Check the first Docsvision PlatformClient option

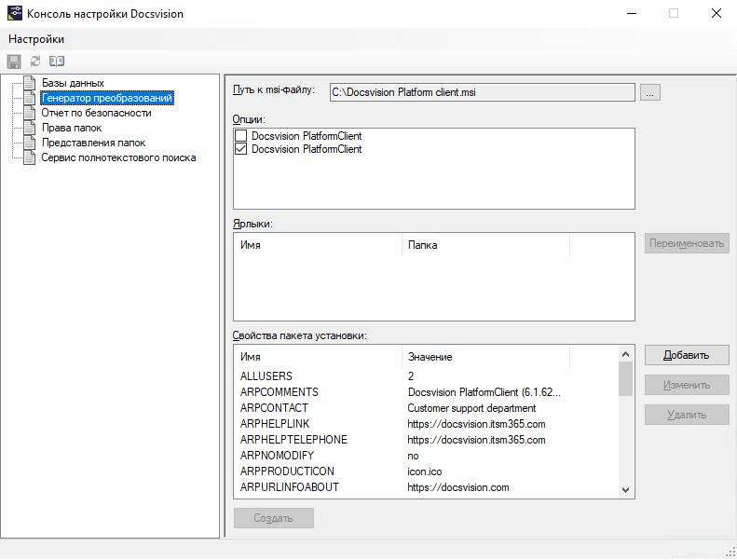[241, 136]
